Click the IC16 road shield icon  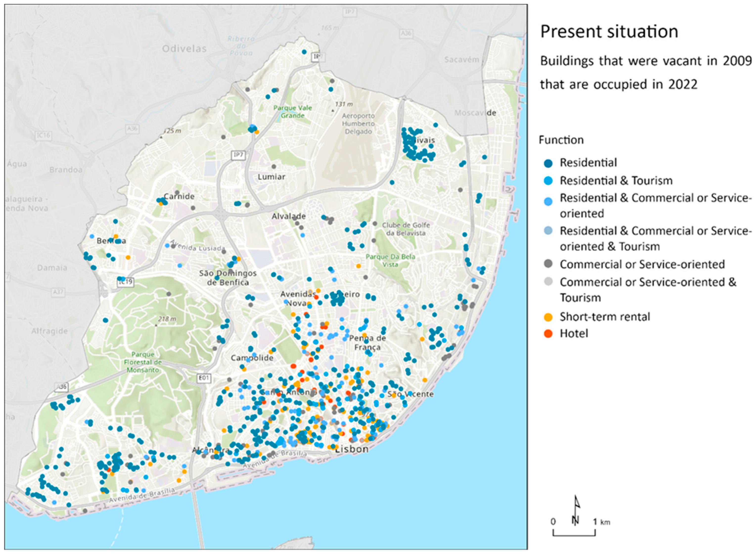coord(44,135)
